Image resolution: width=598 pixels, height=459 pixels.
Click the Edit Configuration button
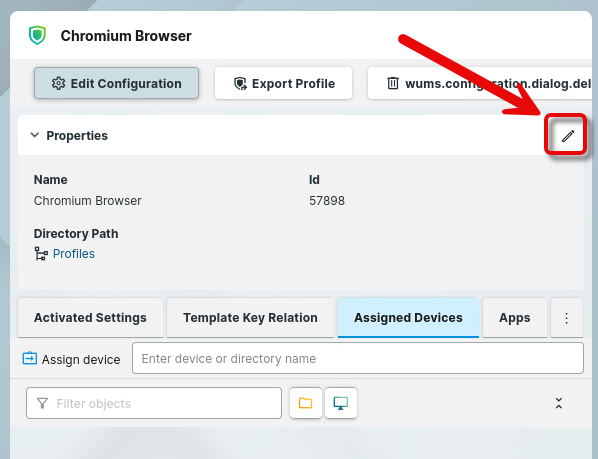coord(116,83)
